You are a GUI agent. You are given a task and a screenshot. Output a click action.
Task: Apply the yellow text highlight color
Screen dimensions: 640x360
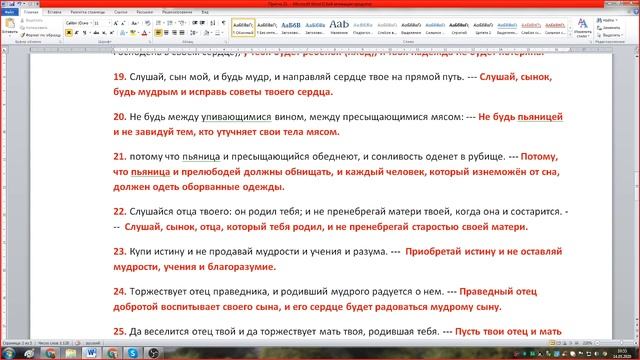[132, 33]
